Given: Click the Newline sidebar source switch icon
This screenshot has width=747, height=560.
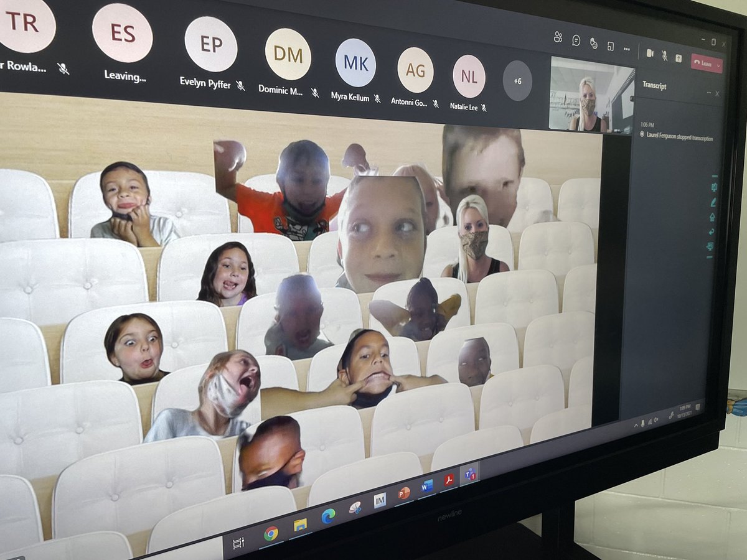Looking at the screenshot, I should coord(710,246).
